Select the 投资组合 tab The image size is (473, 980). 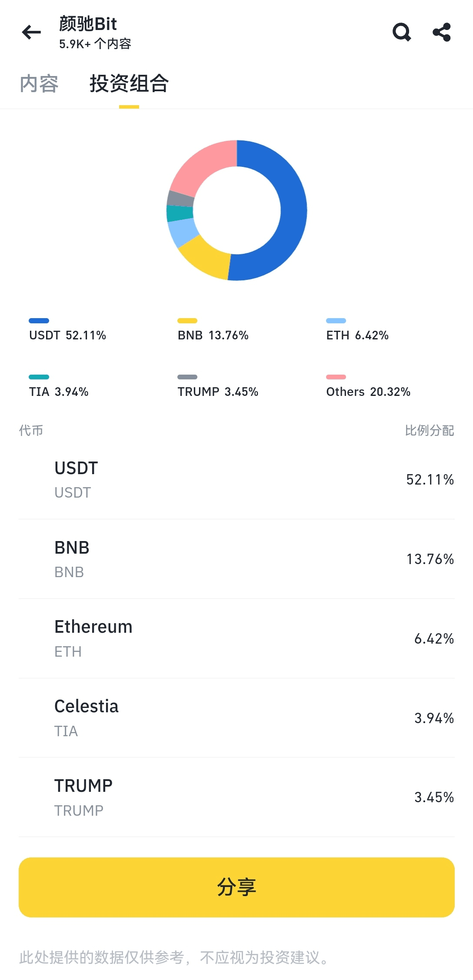[129, 83]
